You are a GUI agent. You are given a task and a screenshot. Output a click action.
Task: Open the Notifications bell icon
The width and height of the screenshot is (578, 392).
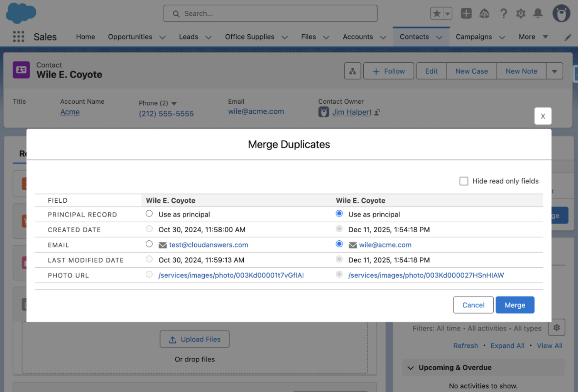pyautogui.click(x=538, y=14)
